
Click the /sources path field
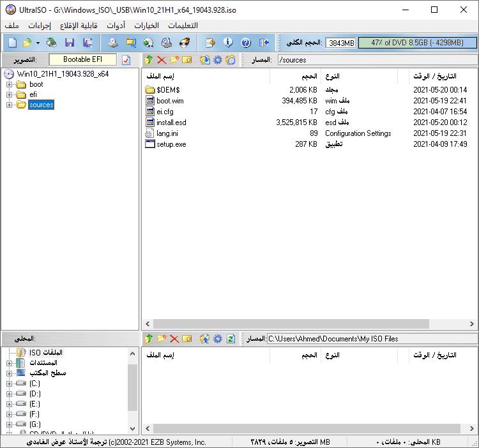tap(378, 60)
